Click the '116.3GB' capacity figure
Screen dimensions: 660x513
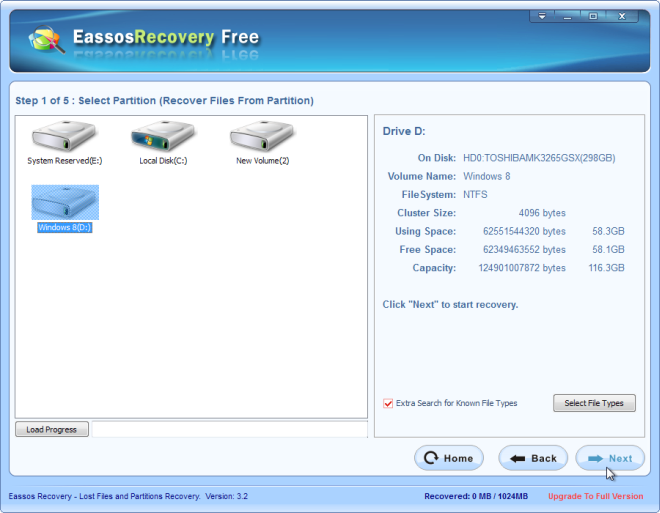click(x=607, y=268)
